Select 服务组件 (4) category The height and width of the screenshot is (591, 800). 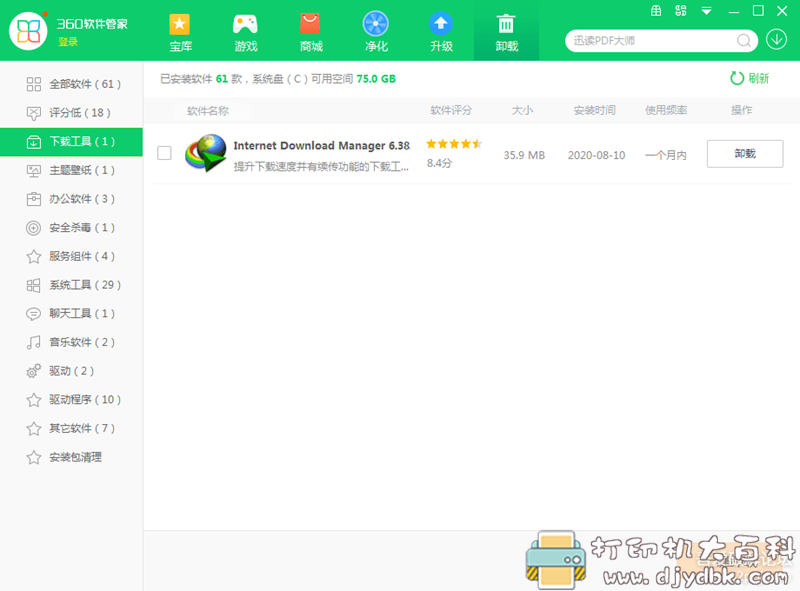click(x=71, y=256)
